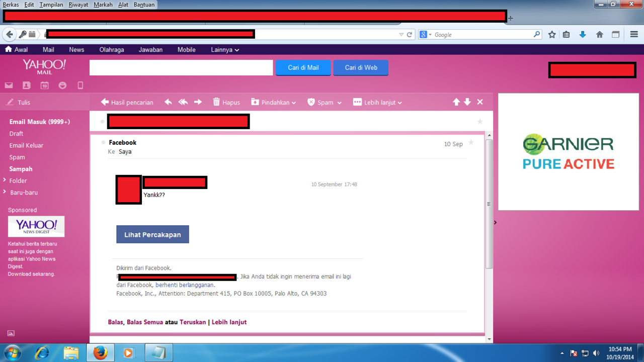Click the Cari di Web button
This screenshot has width=644, height=362.
coord(361,67)
